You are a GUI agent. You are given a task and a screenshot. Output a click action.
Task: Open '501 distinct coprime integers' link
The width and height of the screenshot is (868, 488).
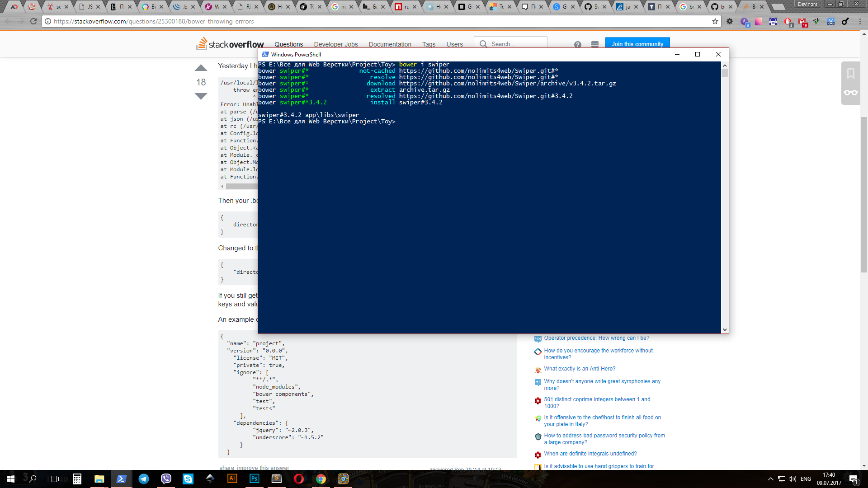point(597,403)
